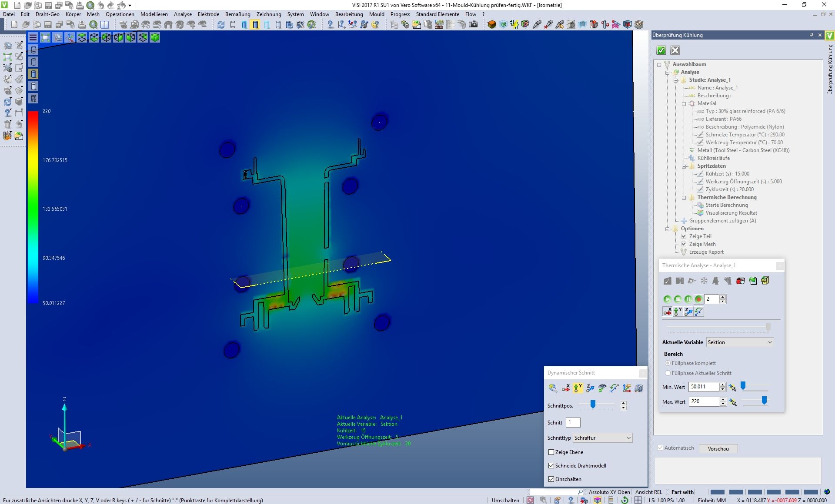The width and height of the screenshot is (835, 504).
Task: Collapse the Thermische Berechnung tree node
Action: click(x=684, y=197)
